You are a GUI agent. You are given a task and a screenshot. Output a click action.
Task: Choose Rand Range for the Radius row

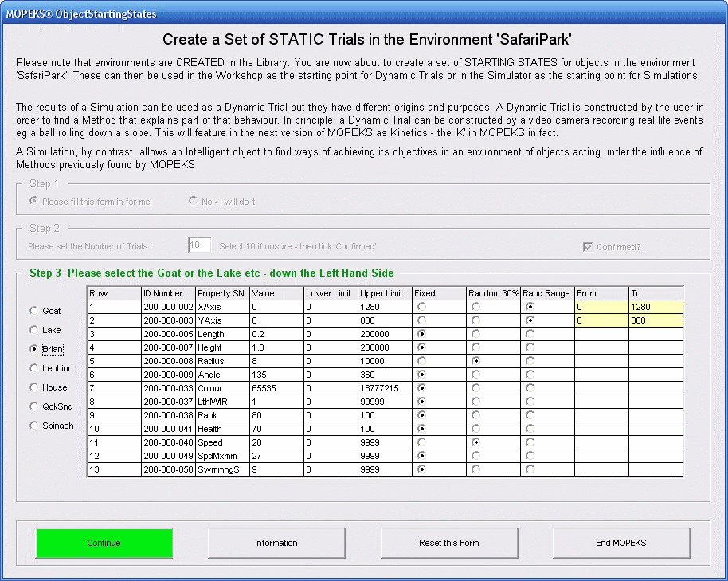pyautogui.click(x=530, y=361)
